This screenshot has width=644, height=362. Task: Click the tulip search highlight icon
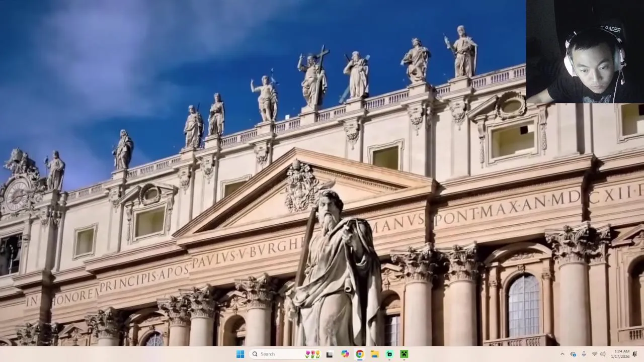[312, 354]
